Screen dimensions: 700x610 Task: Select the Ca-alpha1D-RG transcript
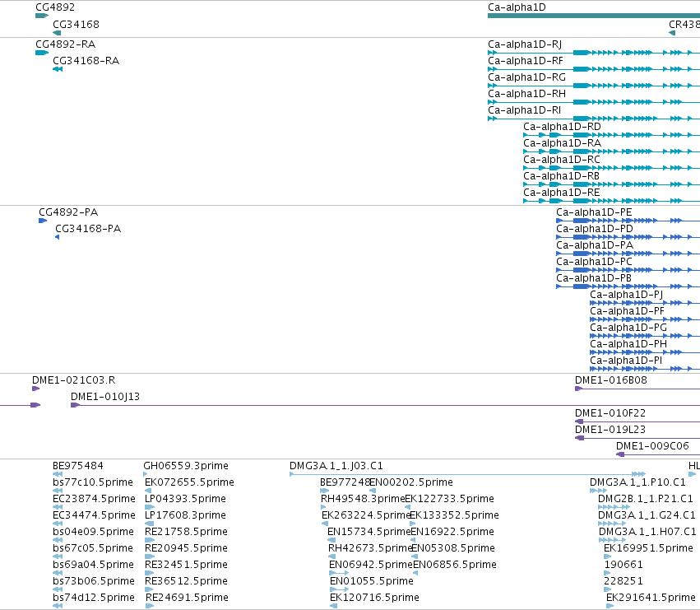594,86
